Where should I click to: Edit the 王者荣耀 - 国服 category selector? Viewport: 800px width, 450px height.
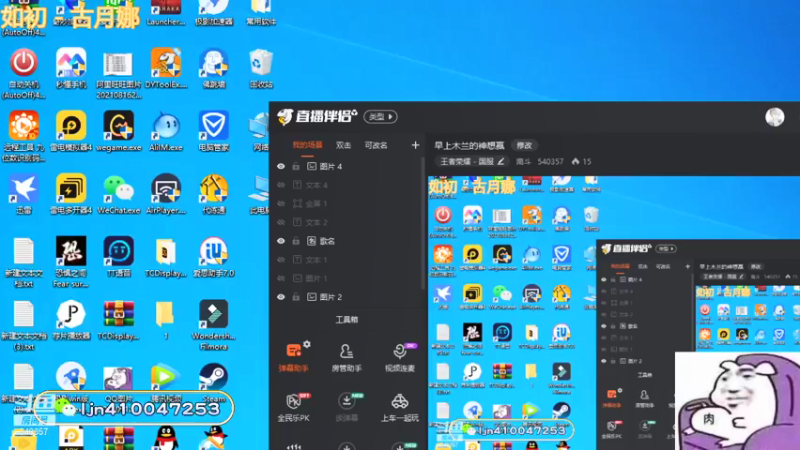[472, 162]
